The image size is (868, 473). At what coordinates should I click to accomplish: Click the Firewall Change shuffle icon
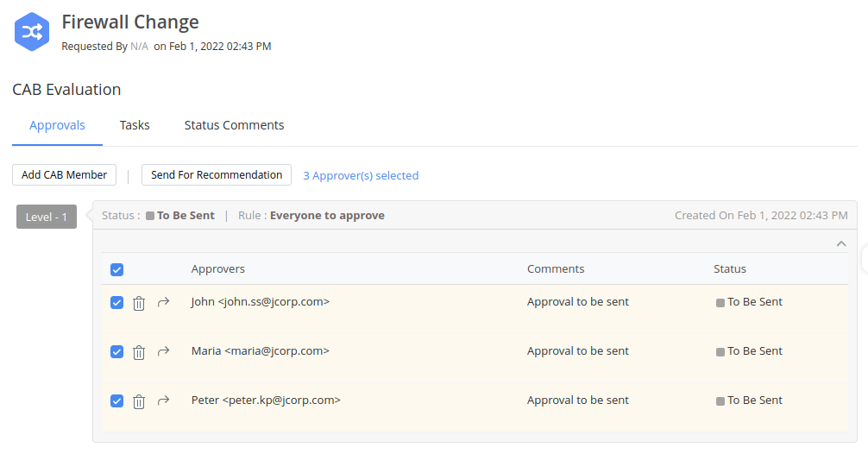coord(32,32)
